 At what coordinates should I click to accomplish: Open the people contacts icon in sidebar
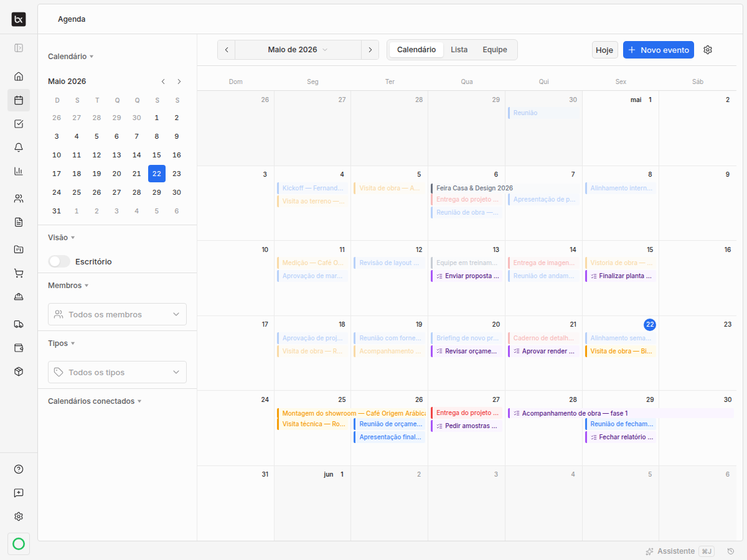[x=19, y=198]
